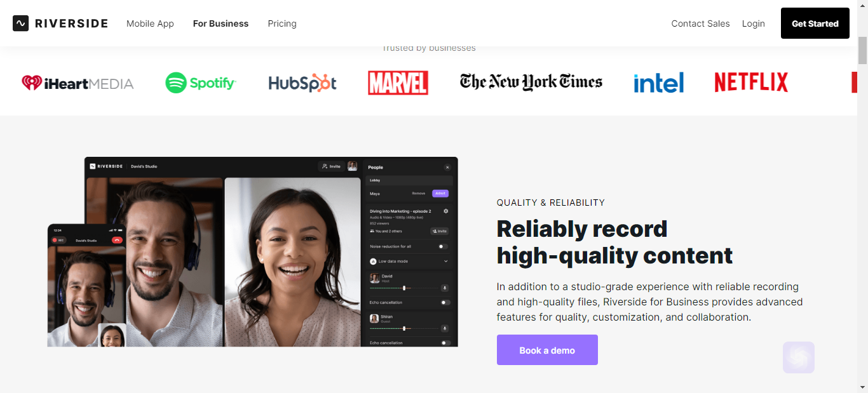Toggle Echo cancellation under David
868x393 pixels.
(445, 302)
